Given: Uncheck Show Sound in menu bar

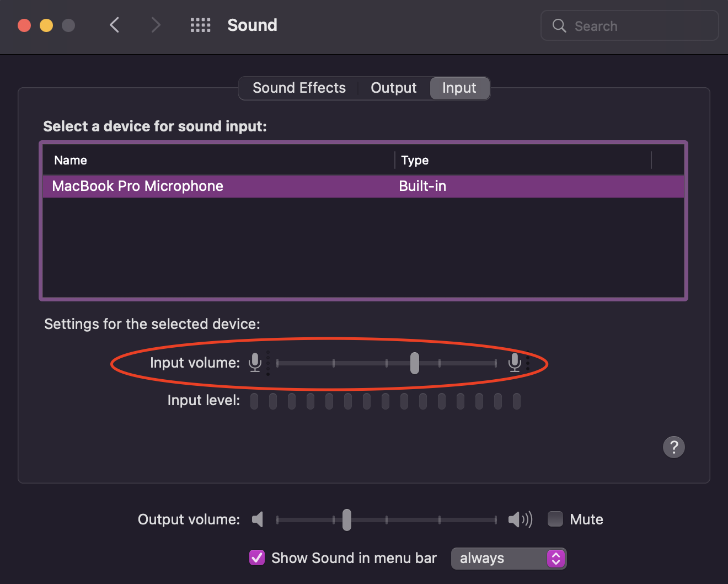Looking at the screenshot, I should (257, 558).
